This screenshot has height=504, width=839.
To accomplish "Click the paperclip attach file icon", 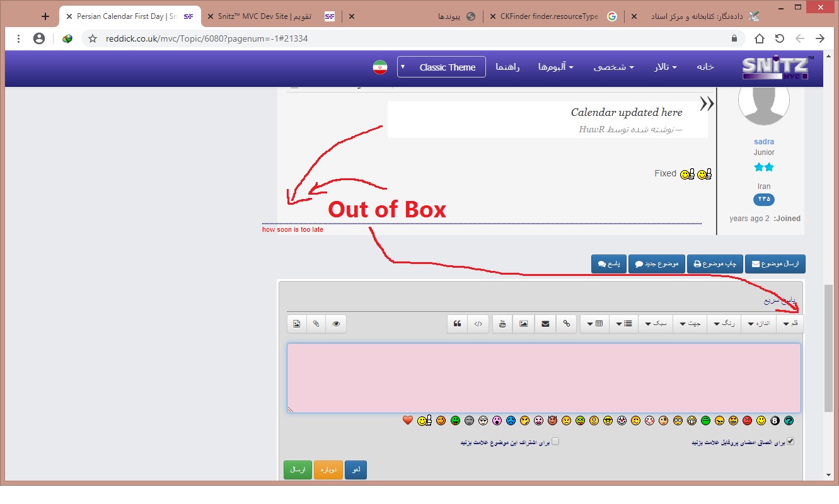I will click(x=316, y=324).
